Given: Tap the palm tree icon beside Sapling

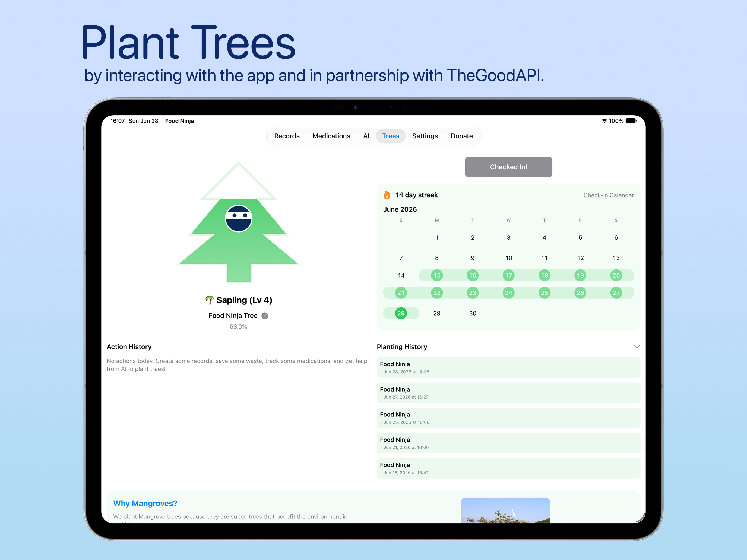Looking at the screenshot, I should click(209, 300).
